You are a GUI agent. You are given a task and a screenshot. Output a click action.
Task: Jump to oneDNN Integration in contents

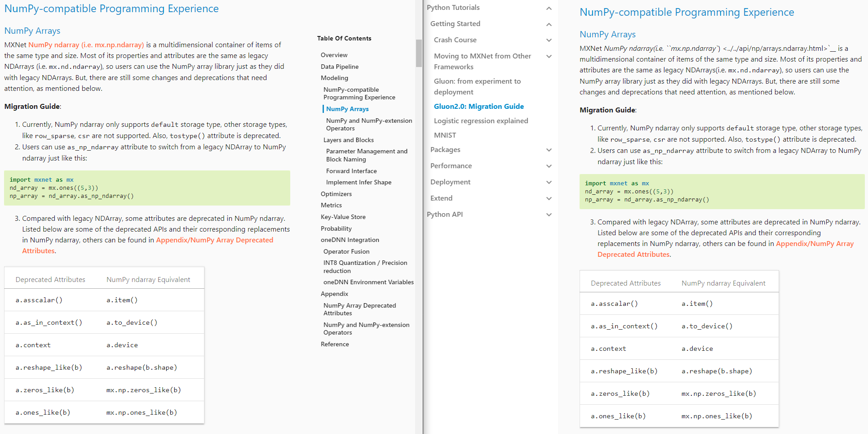[x=350, y=240]
